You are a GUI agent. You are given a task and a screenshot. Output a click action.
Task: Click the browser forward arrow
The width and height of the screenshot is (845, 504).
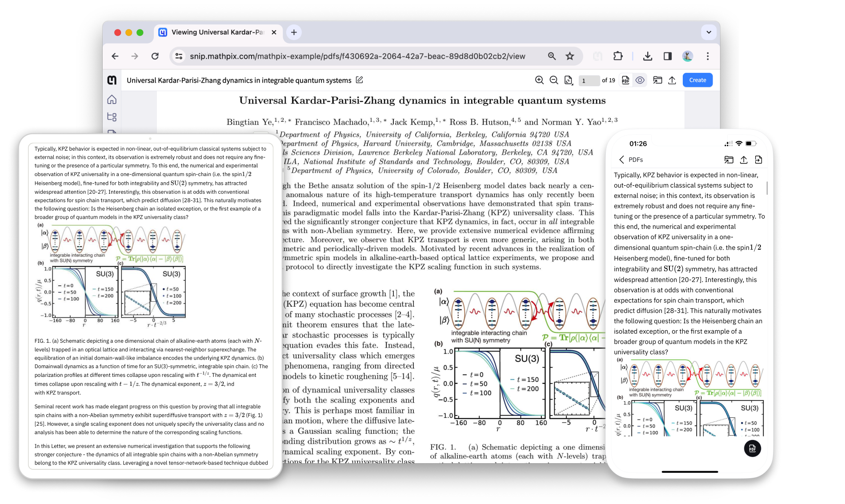click(135, 56)
